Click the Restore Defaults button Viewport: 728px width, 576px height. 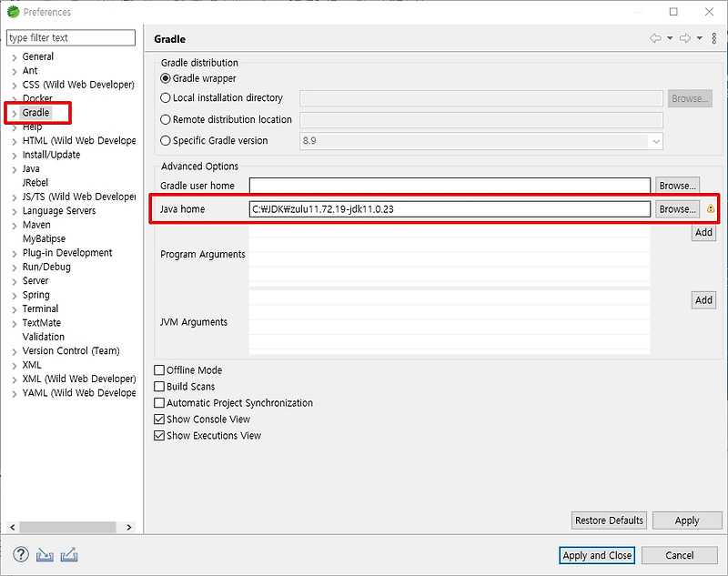tap(609, 520)
